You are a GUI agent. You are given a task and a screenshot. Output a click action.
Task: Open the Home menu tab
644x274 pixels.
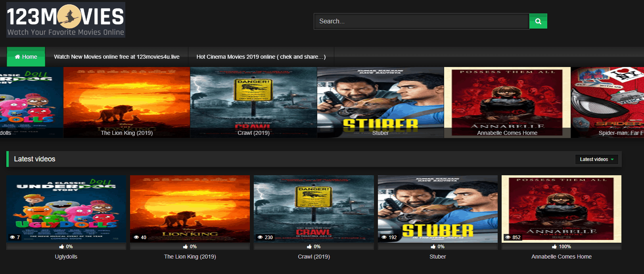(26, 57)
